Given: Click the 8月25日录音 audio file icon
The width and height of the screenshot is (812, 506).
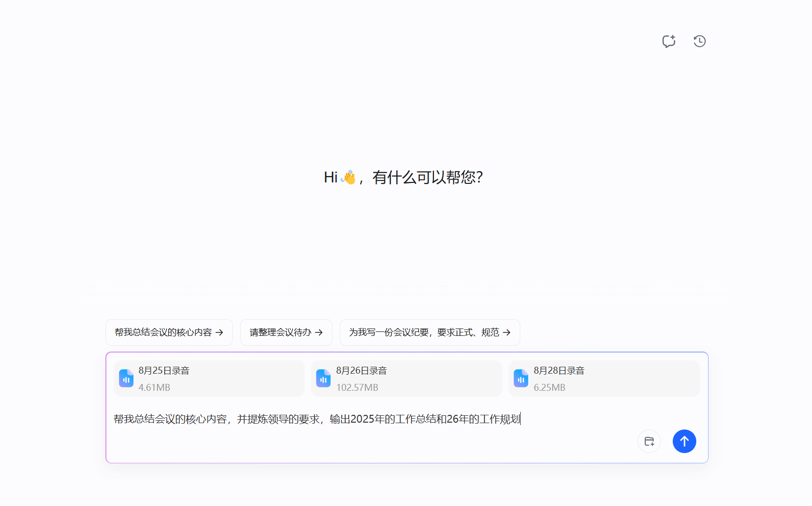Looking at the screenshot, I should (x=127, y=379).
